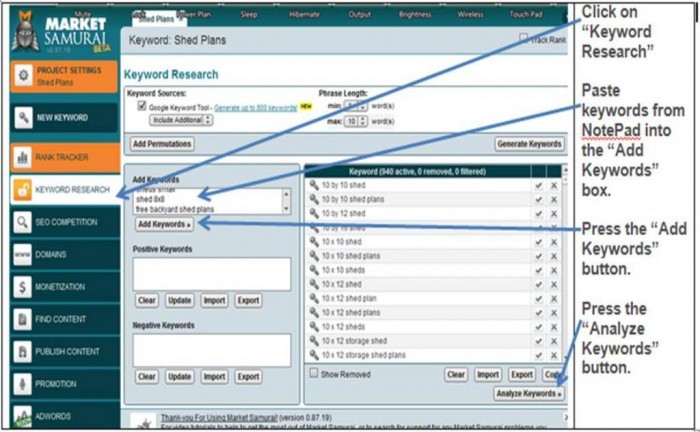Remove '10 by 10 shed' with X icon
This screenshot has width=700, height=432.
coord(554,185)
